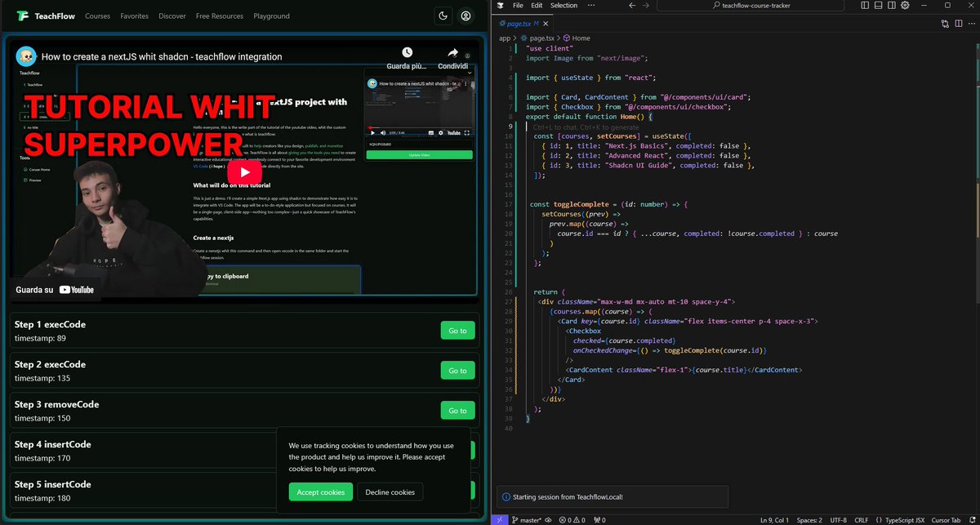Click the info icon on session notification

click(506, 496)
